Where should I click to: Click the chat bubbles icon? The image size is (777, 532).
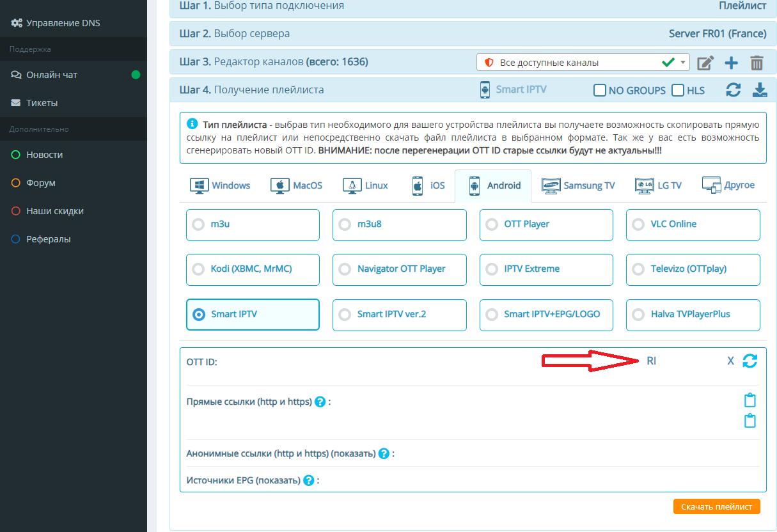click(16, 75)
